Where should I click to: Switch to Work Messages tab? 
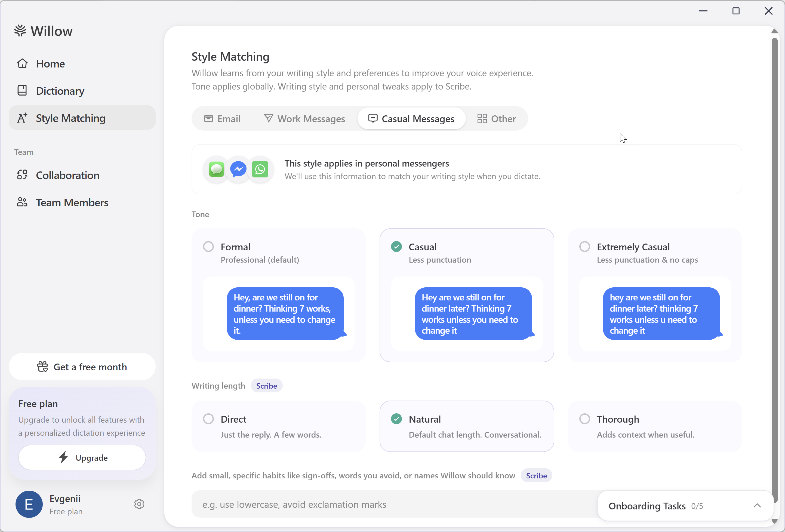point(304,119)
